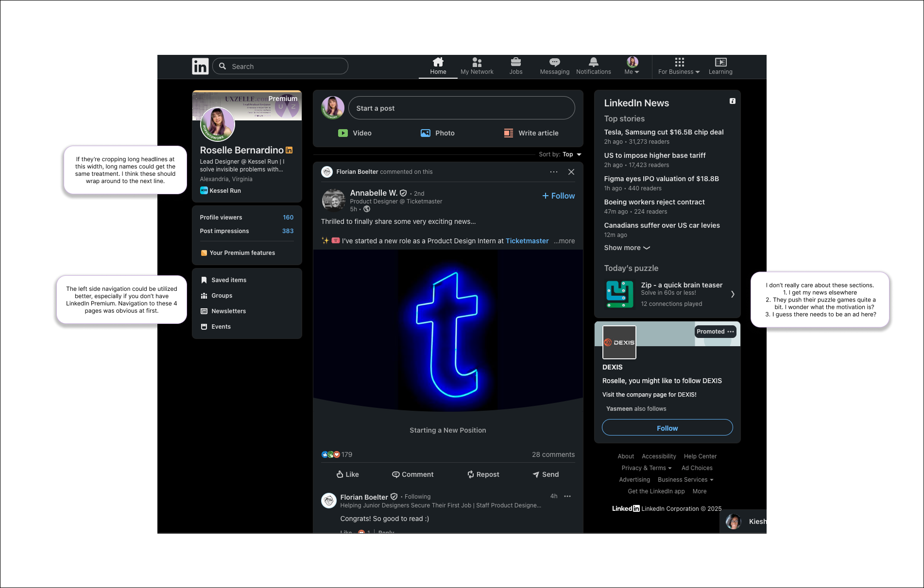
Task: Open the messaging overlay avatar at bottom
Action: coord(733,522)
